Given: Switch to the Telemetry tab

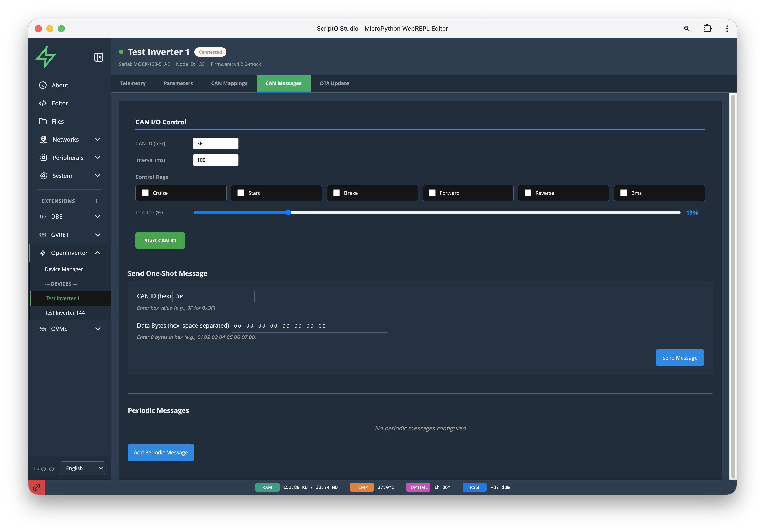Looking at the screenshot, I should [133, 83].
